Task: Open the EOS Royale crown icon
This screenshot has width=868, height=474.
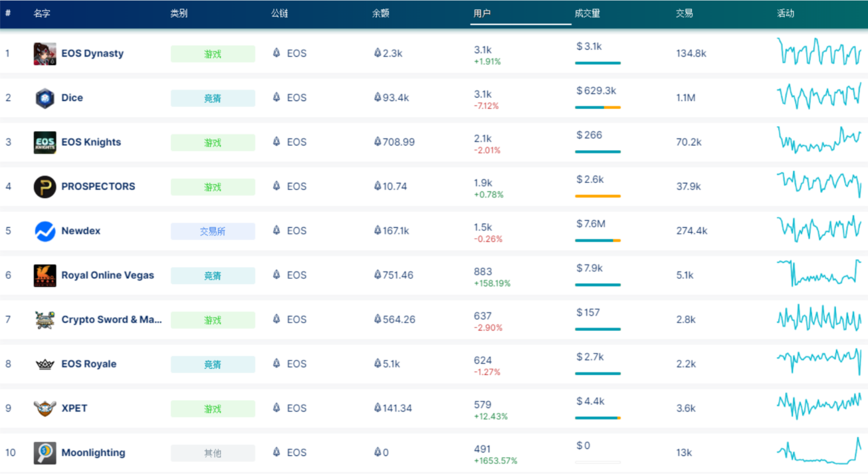Action: tap(45, 364)
